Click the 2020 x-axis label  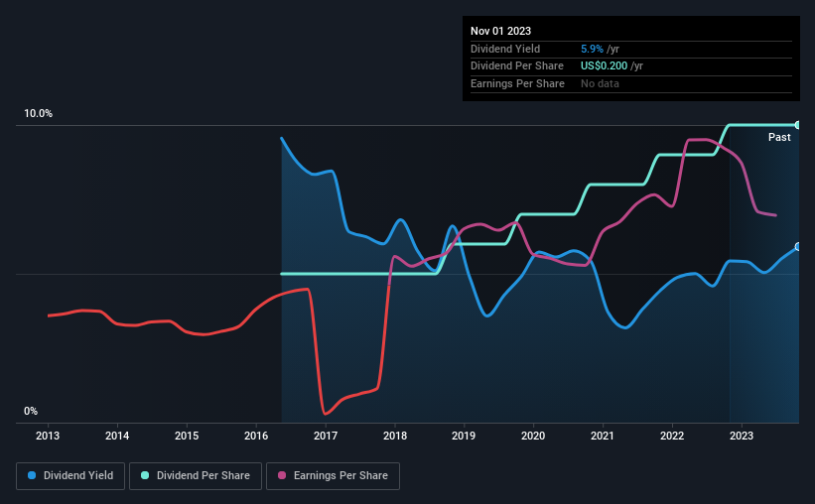pyautogui.click(x=533, y=436)
